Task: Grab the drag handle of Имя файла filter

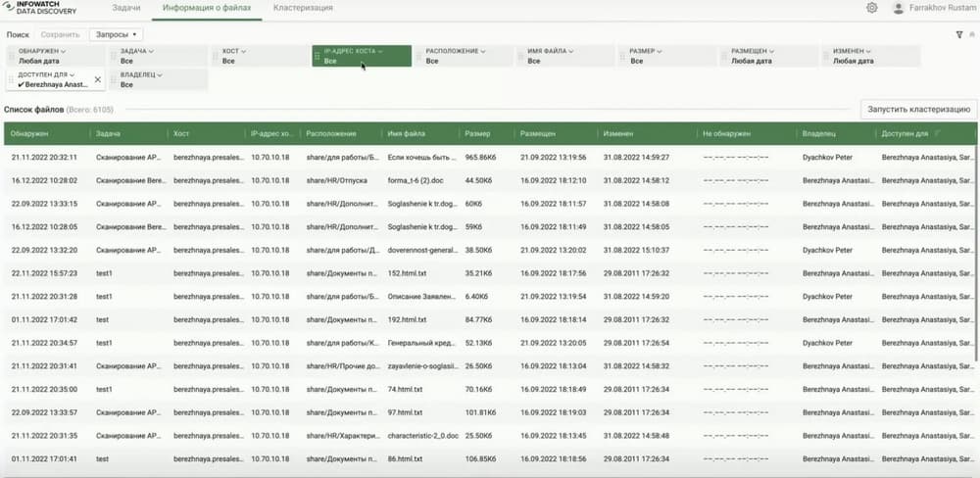Action: click(520, 56)
